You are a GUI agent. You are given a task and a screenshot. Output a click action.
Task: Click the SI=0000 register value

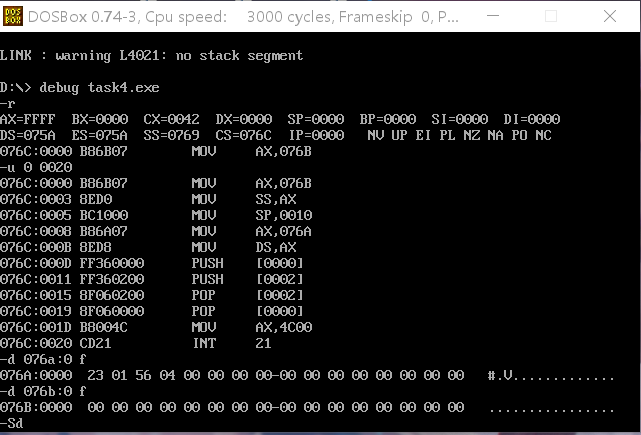click(459, 119)
